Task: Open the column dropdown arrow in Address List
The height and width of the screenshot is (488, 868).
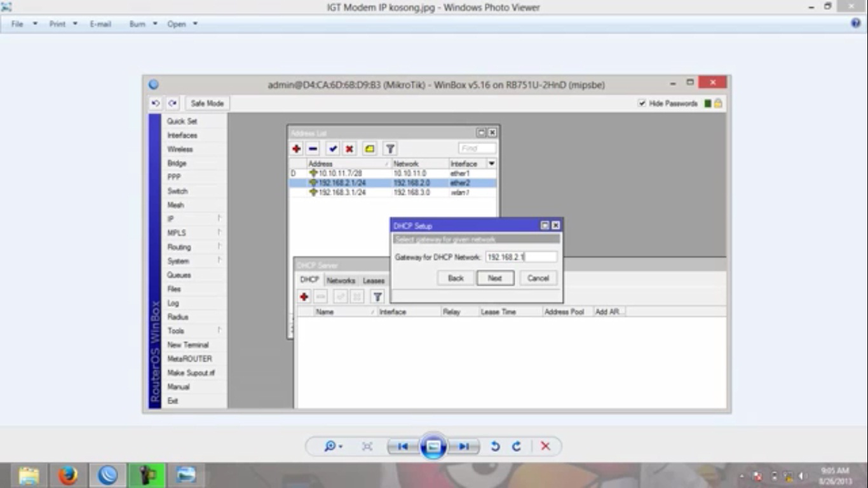Action: coord(491,163)
